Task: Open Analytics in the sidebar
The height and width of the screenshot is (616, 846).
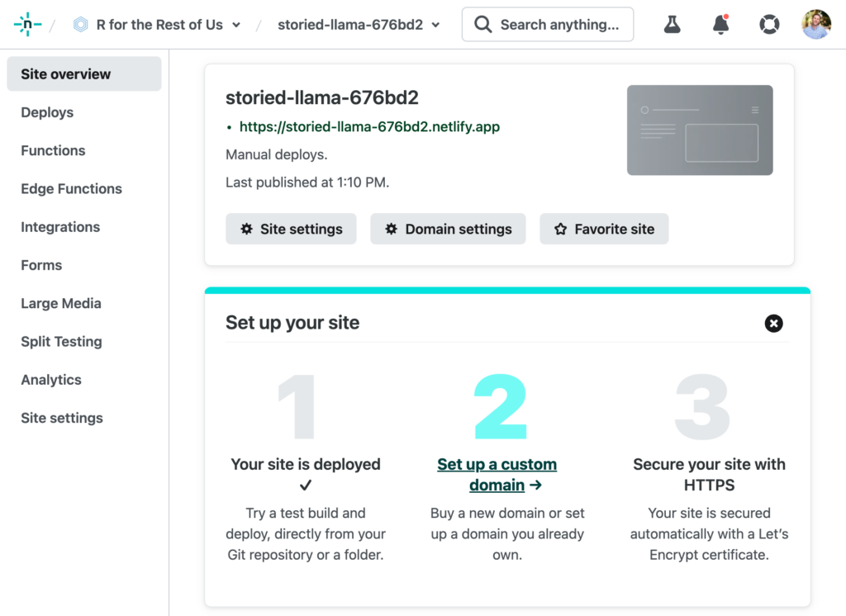Action: click(51, 380)
